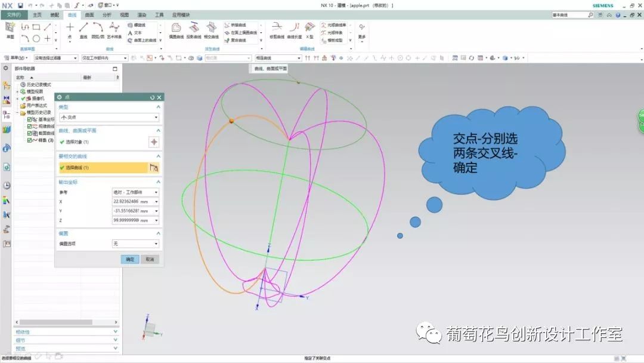644x363 pixels.
Task: Toggle checkbox for 规律曲线 feature
Action: point(30,126)
